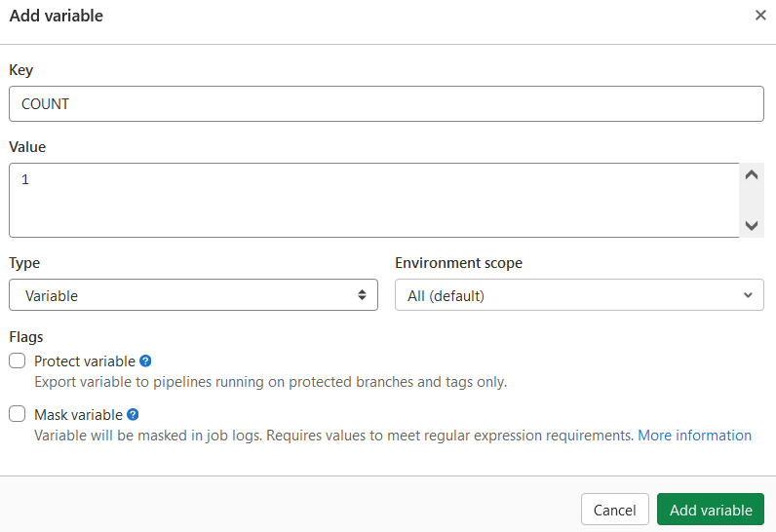Click the Type selector's up-down arrows
776x532 pixels.
tap(362, 295)
